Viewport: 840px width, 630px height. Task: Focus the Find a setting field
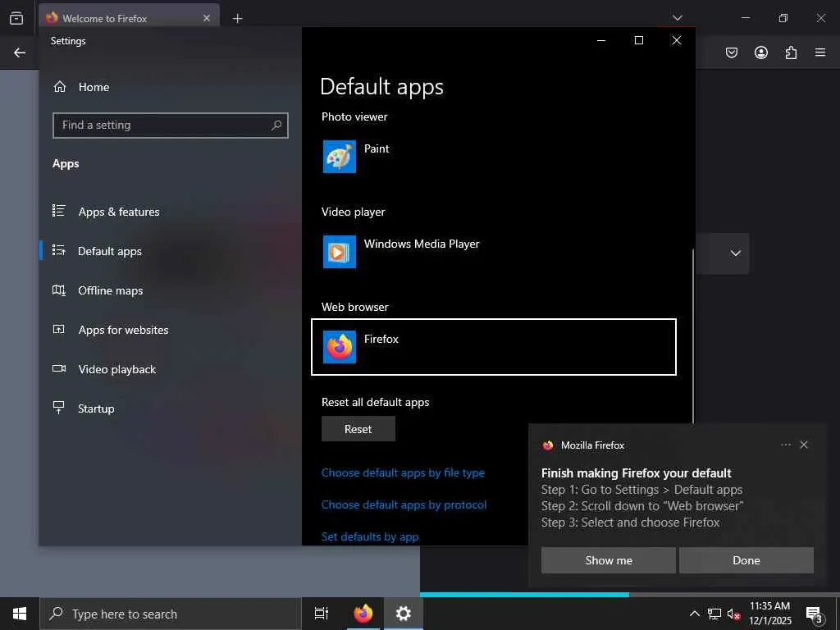(171, 126)
